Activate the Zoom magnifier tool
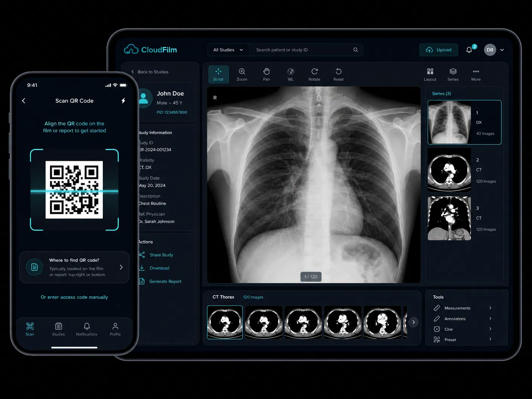Viewport: 532px width, 399px height. click(242, 74)
